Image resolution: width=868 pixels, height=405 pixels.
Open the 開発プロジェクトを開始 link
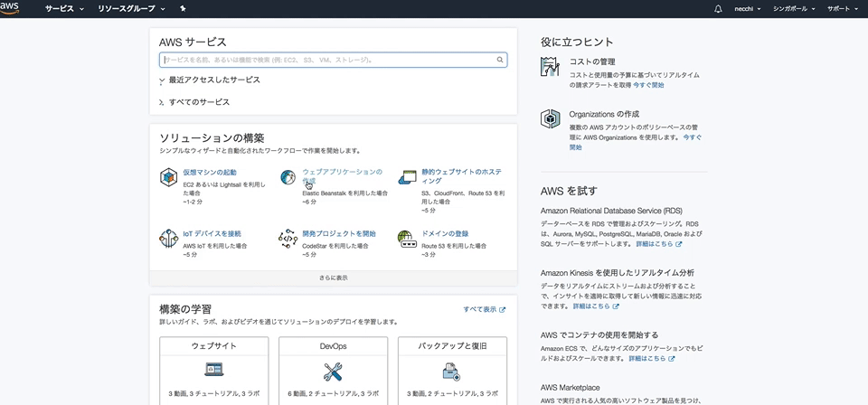339,234
